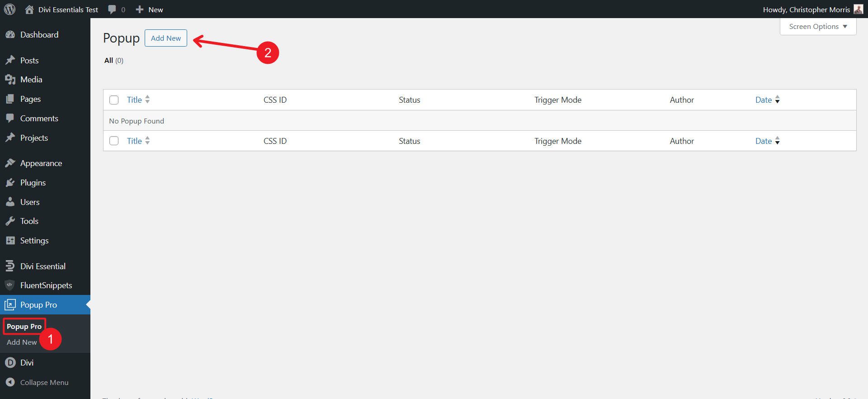Click Howdy, Christopher Morris account link
Viewport: 868px width, 399px height.
click(x=806, y=9)
